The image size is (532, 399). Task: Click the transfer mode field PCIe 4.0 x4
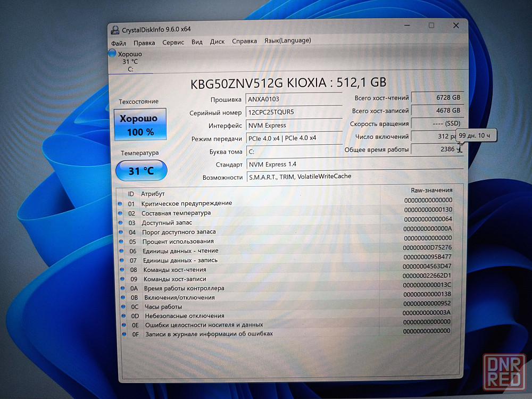tap(294, 138)
